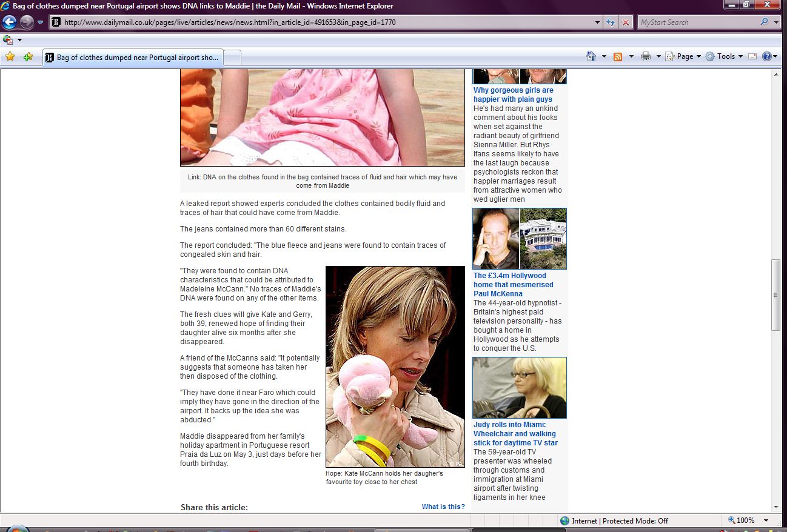Open 'The £3.4m Hollywood home' article link

[x=513, y=284]
